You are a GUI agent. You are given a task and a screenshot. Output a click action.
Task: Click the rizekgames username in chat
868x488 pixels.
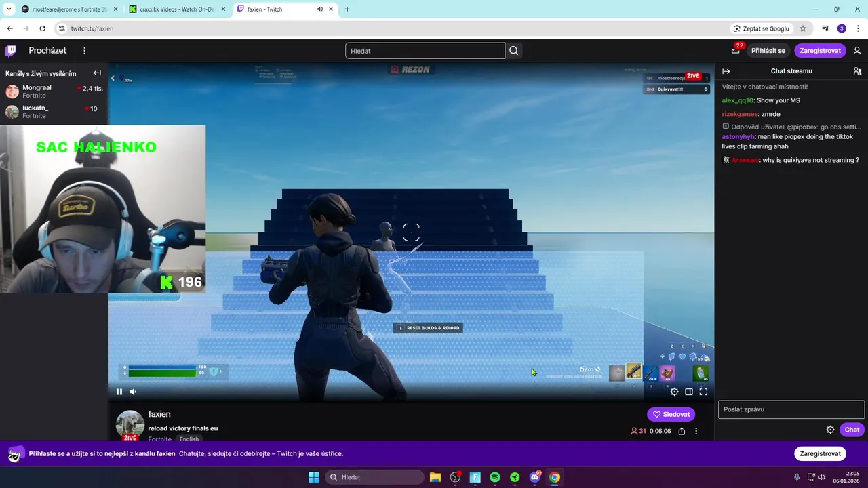coord(740,114)
